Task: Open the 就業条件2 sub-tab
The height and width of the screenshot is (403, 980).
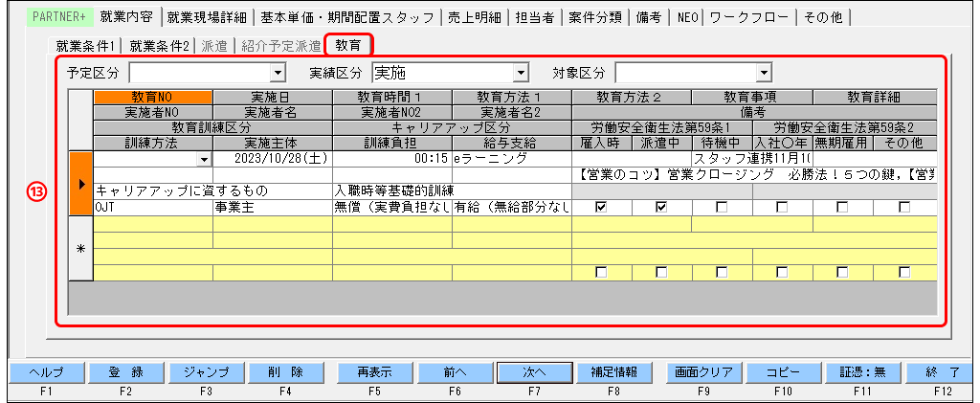Action: 159,46
